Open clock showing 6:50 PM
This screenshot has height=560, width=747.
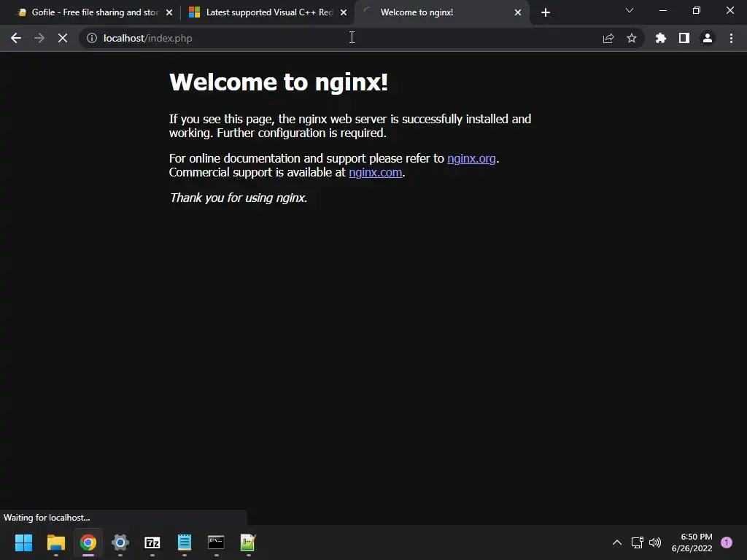[x=692, y=542]
